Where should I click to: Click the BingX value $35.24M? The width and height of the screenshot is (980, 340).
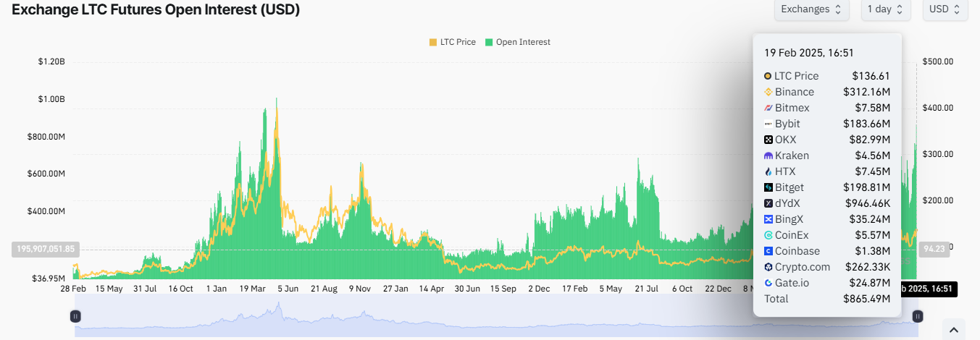[870, 219]
